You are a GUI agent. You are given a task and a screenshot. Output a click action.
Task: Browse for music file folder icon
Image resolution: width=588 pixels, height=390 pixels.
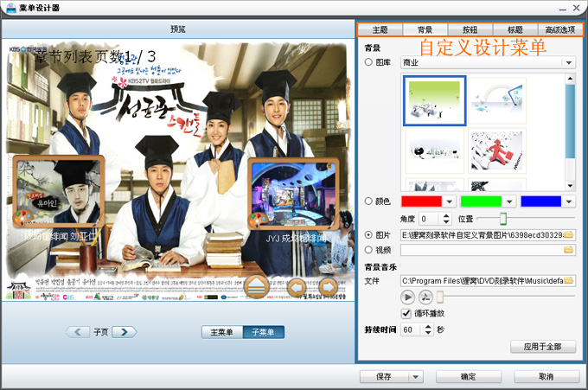click(568, 280)
